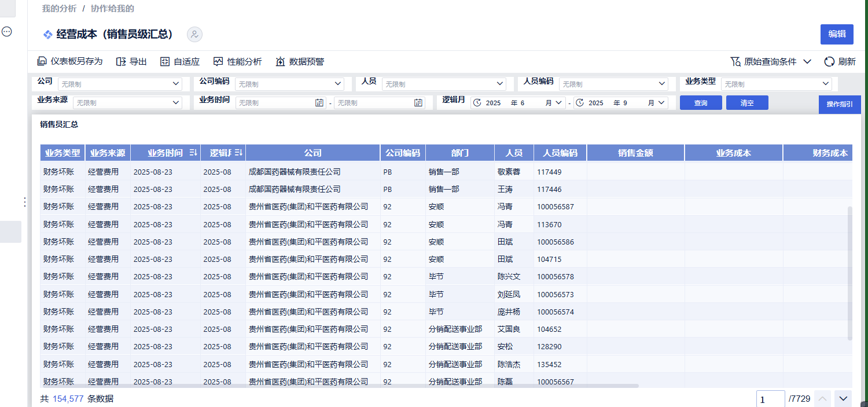This screenshot has height=407, width=868.
Task: Click the 刷新 refresh icon
Action: [830, 61]
